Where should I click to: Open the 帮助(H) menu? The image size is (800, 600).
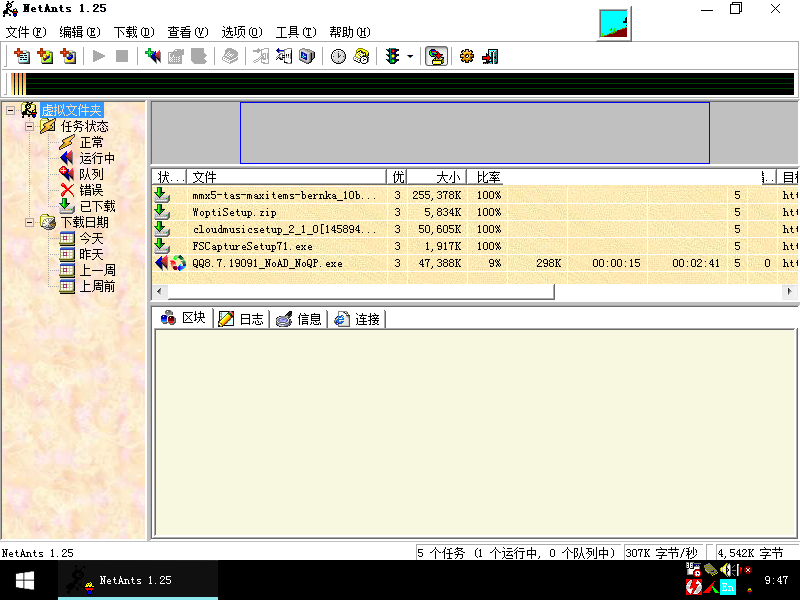click(x=349, y=32)
